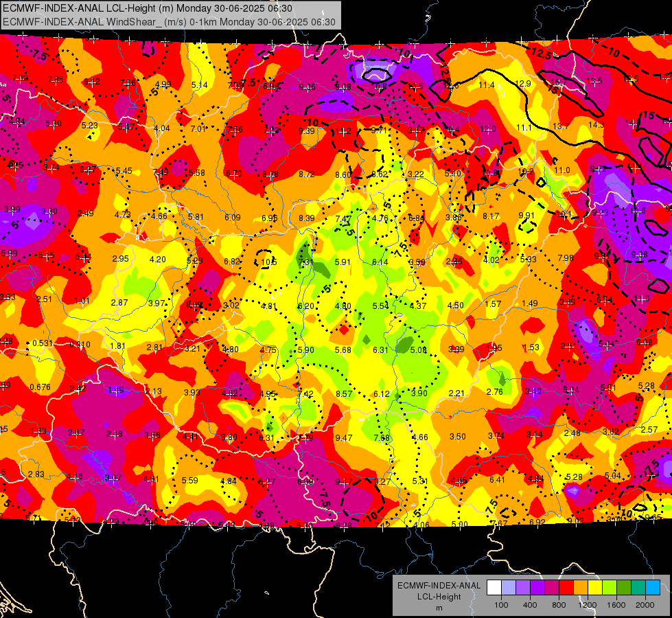Click the 'LCL-Height' label in the legend
672x618 pixels.
click(439, 597)
